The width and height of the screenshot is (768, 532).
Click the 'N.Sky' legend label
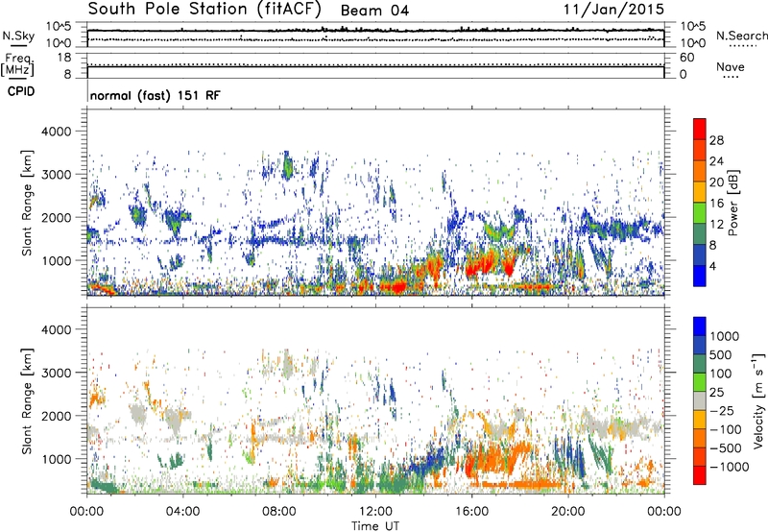click(18, 36)
